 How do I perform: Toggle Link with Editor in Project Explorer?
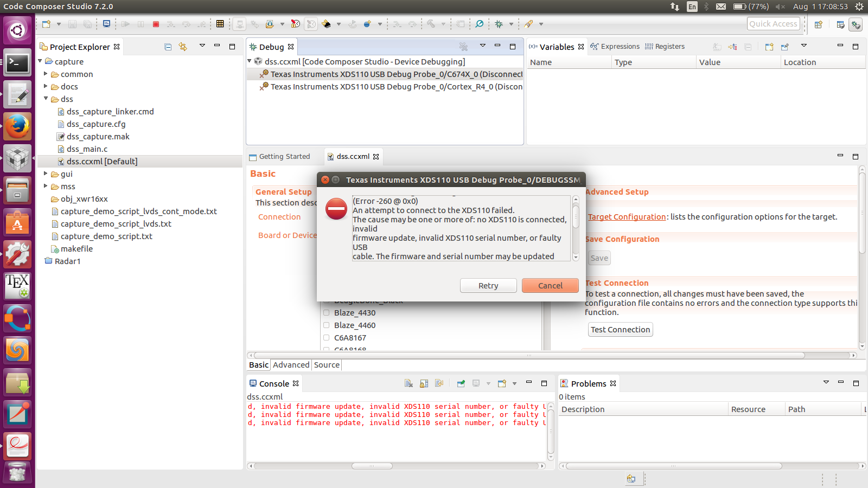coord(183,47)
